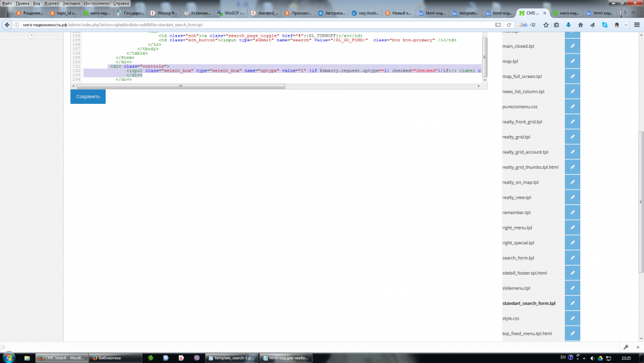The width and height of the screenshot is (644, 363).
Task: Reload the page using refresh icon
Action: [509, 25]
